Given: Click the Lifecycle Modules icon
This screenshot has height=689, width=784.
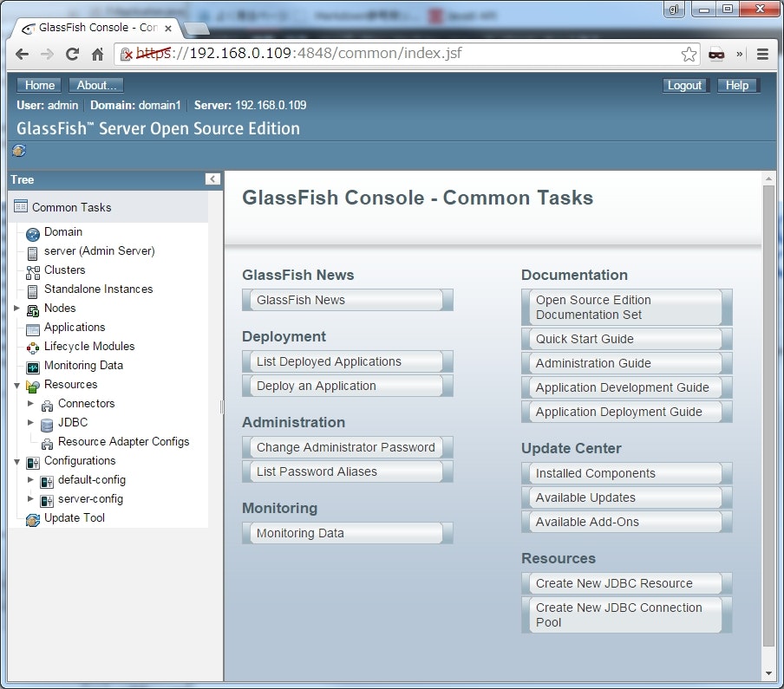Looking at the screenshot, I should tap(33, 348).
